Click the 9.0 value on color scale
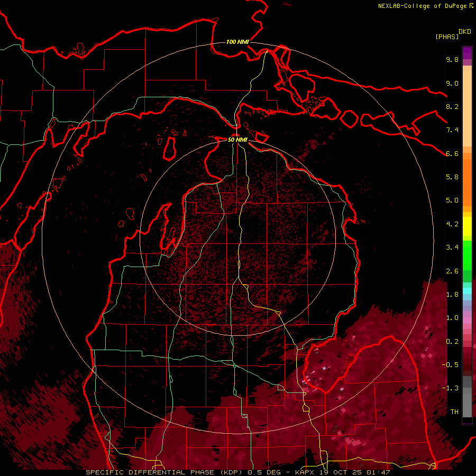 click(452, 83)
